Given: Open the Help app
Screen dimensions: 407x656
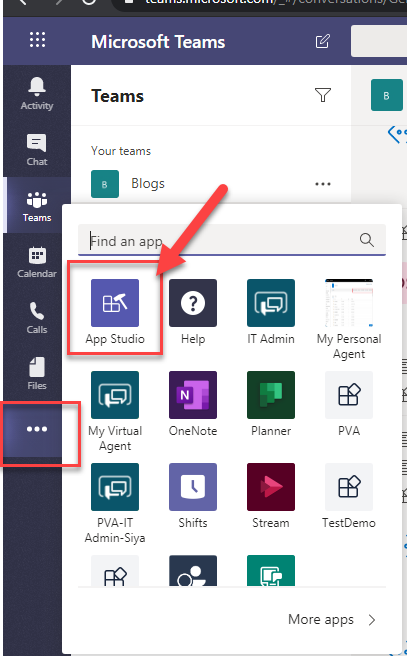Looking at the screenshot, I should point(193,312).
